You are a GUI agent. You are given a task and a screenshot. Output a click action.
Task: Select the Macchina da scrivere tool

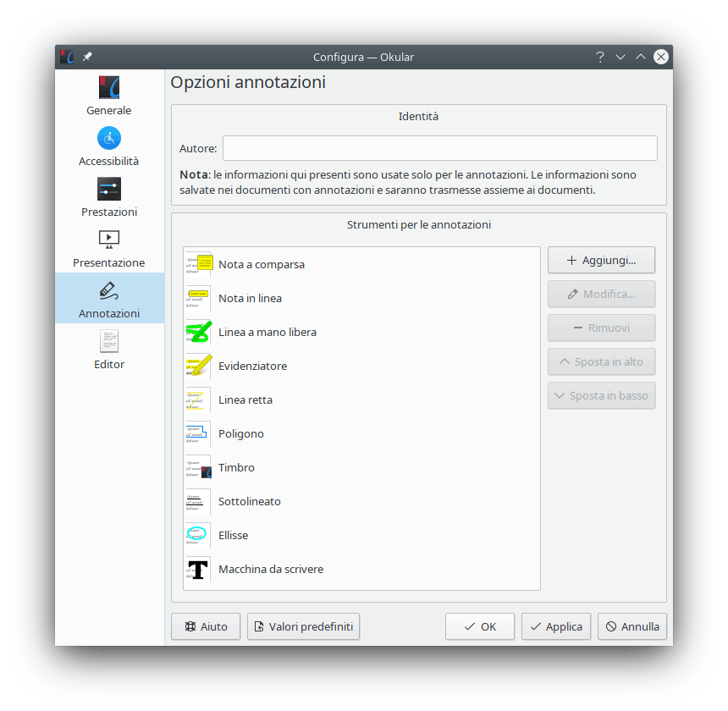coord(270,569)
